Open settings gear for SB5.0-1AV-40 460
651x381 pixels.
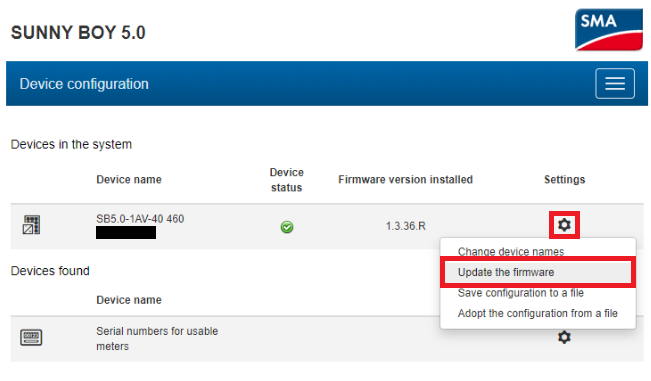tap(564, 225)
